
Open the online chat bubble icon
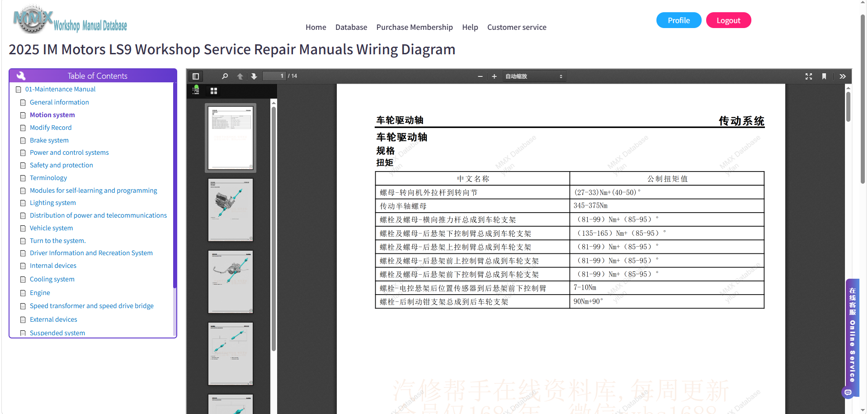pos(848,392)
